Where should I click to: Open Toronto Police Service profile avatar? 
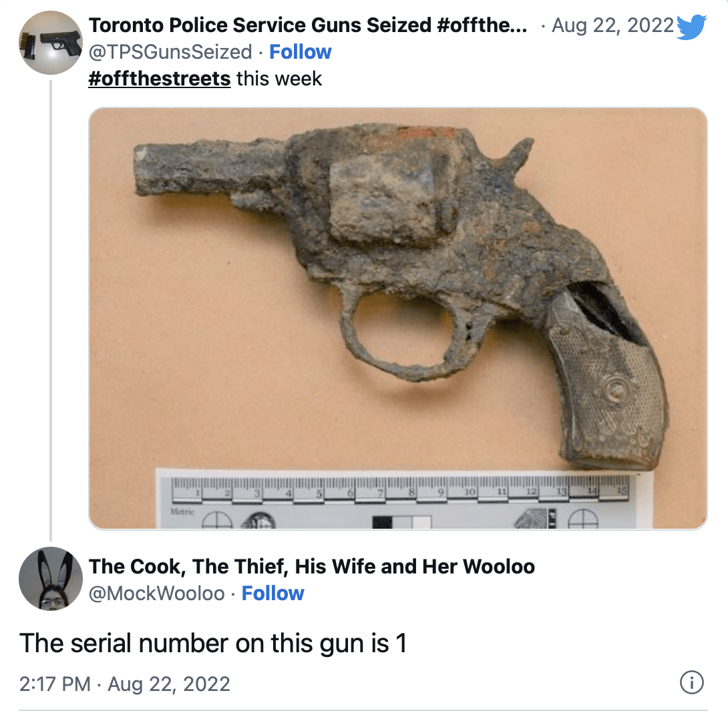(51, 43)
